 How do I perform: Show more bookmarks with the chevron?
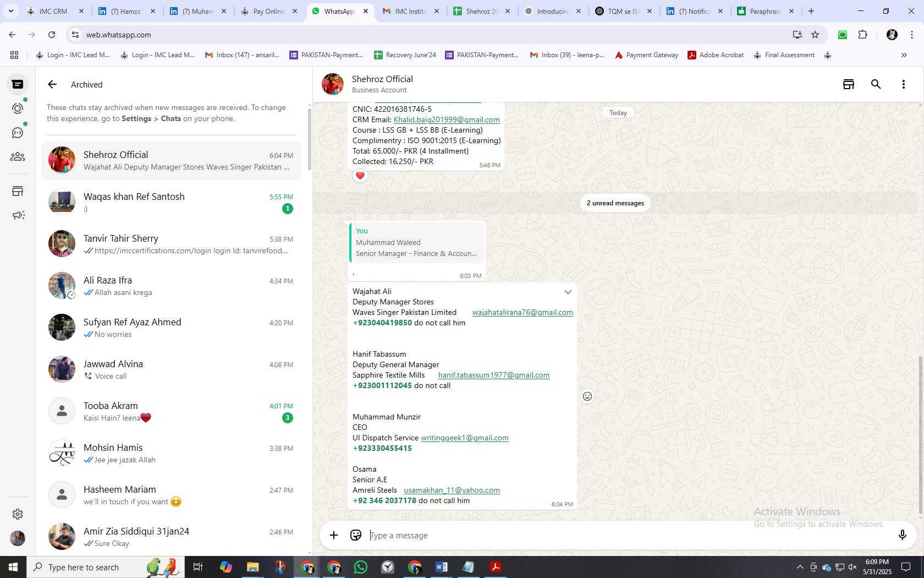click(x=904, y=55)
